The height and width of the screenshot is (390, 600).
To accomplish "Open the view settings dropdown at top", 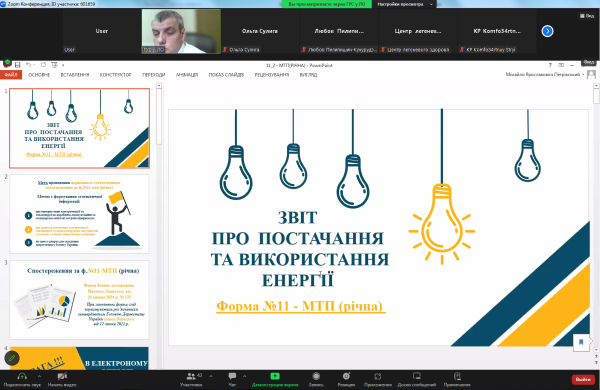I will point(404,4).
